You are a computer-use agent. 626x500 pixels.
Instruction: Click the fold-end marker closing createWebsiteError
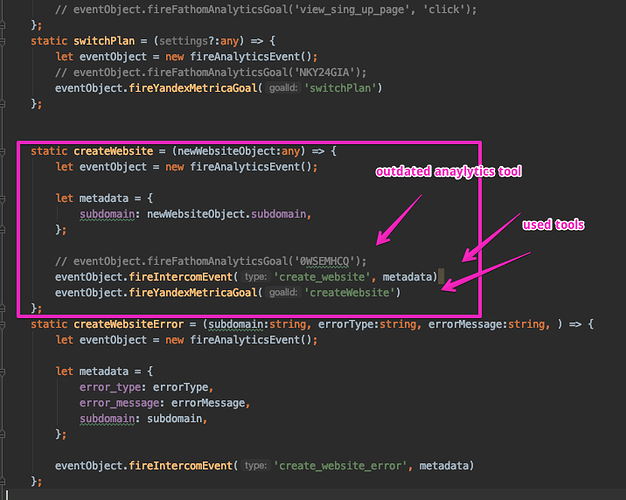[x=2, y=481]
